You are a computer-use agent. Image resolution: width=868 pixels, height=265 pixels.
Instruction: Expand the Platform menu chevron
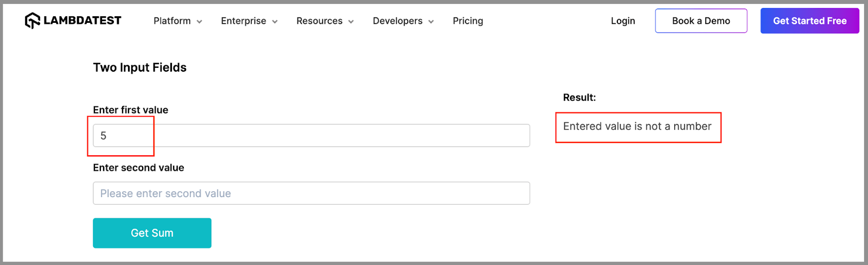pyautogui.click(x=199, y=22)
